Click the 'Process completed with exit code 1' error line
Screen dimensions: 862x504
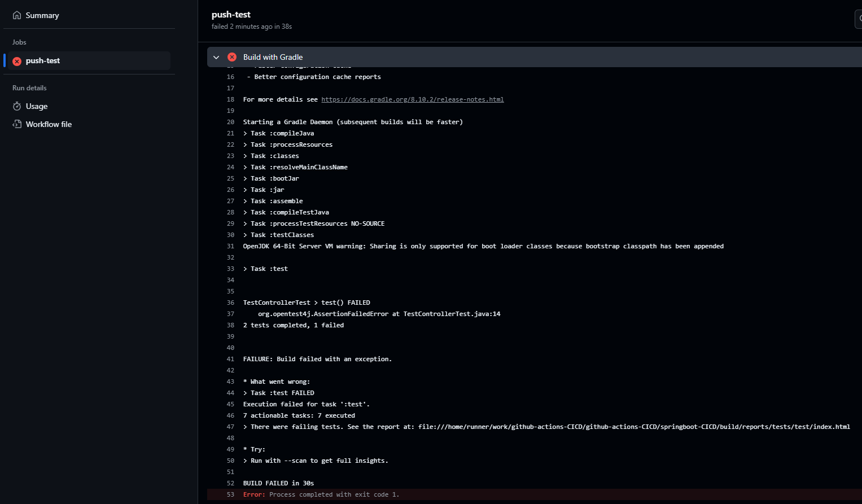[321, 494]
